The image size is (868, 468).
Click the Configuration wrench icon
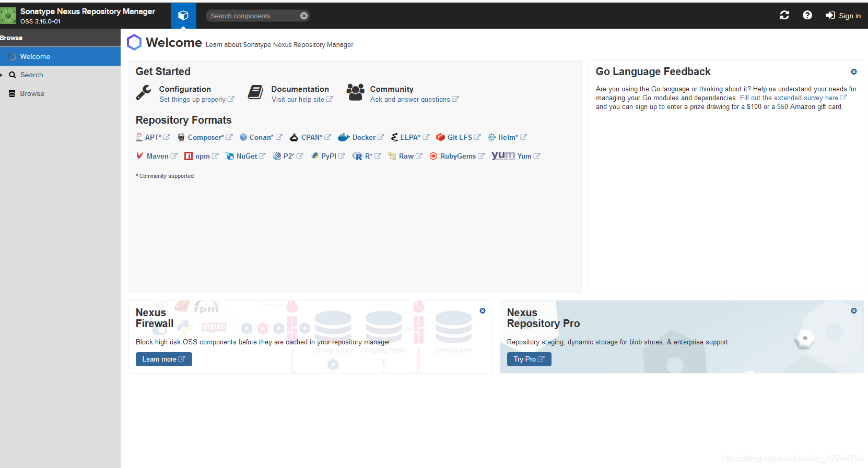144,92
